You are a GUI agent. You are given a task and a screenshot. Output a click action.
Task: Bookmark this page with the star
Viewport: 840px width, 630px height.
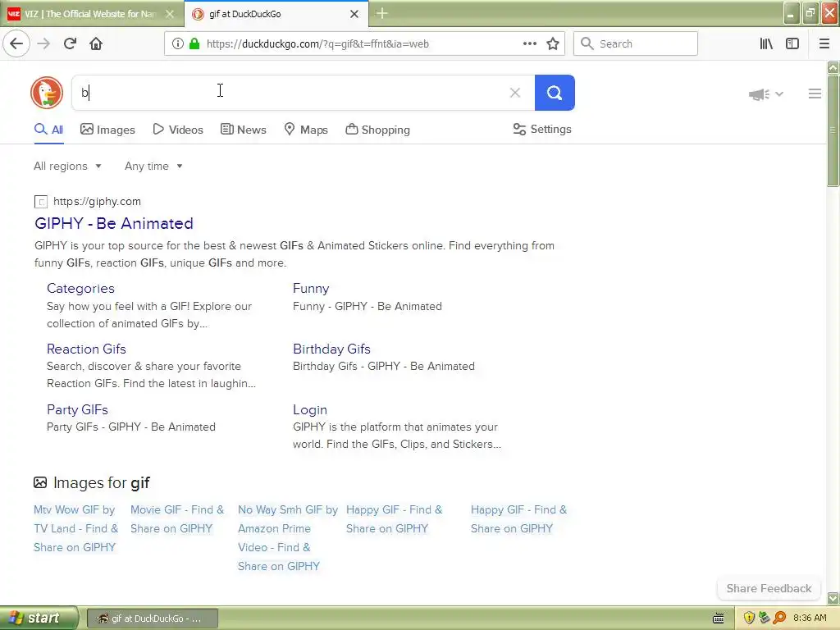pyautogui.click(x=553, y=43)
